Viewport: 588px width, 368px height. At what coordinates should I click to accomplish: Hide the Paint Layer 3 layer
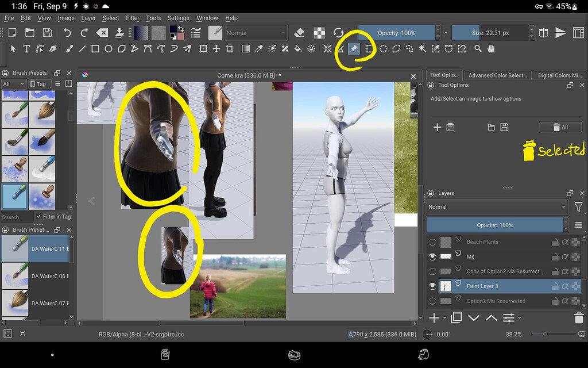[433, 286]
